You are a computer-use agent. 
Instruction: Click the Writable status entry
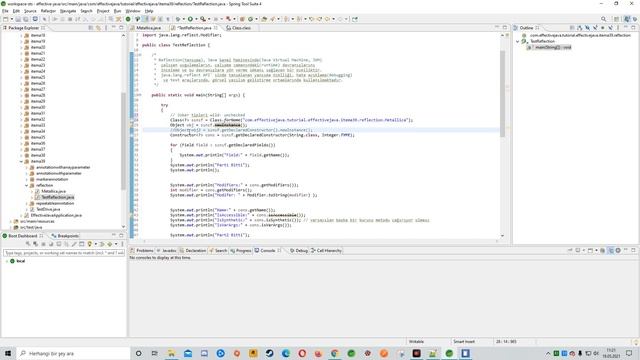click(416, 341)
